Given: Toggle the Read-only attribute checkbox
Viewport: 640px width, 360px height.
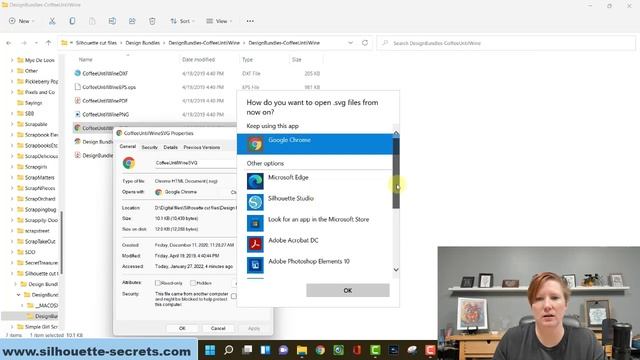Looking at the screenshot, I should point(158,283).
